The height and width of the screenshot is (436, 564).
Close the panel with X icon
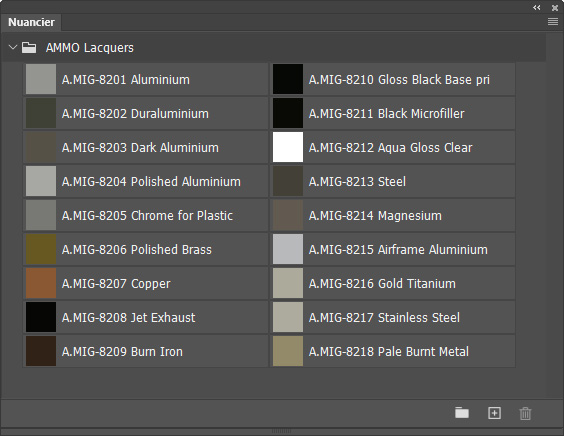pyautogui.click(x=555, y=8)
